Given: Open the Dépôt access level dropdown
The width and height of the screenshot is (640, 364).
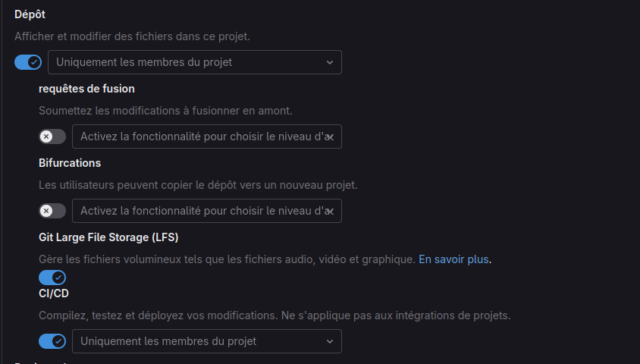Looking at the screenshot, I should pyautogui.click(x=194, y=62).
